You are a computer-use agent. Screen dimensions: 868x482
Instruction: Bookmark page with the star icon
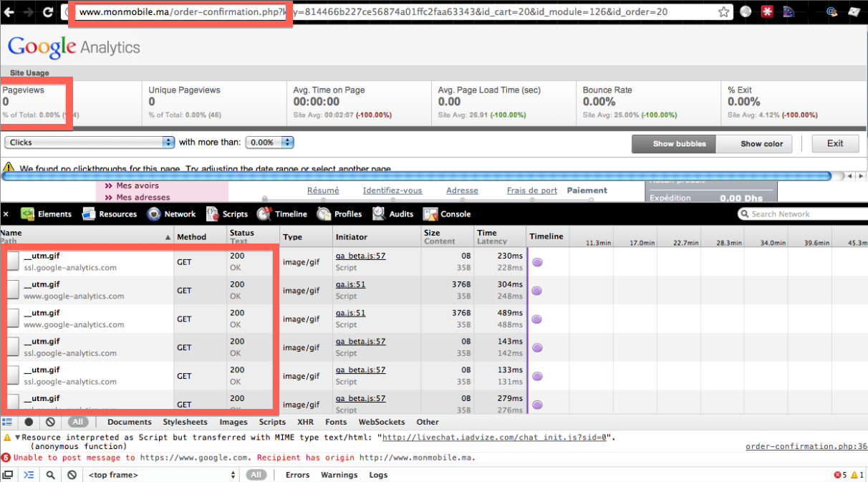point(724,11)
